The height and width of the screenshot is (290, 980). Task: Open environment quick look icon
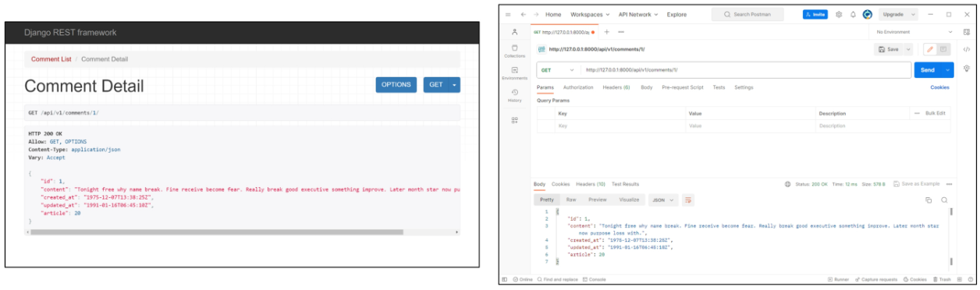click(967, 32)
